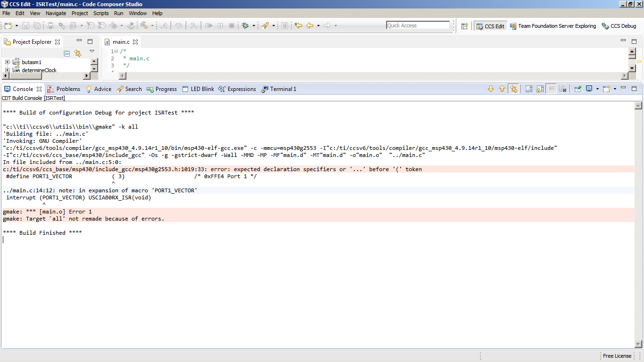Click Collapse All in Project Explorer
This screenshot has width=644, height=362.
point(67,53)
